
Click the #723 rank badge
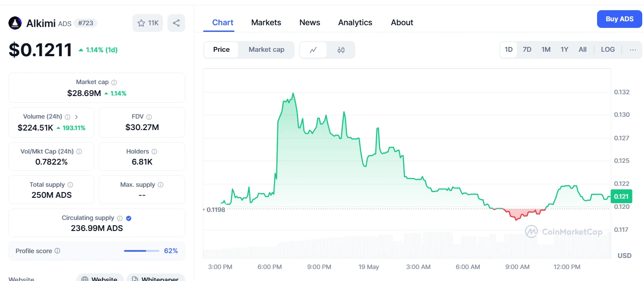click(85, 23)
